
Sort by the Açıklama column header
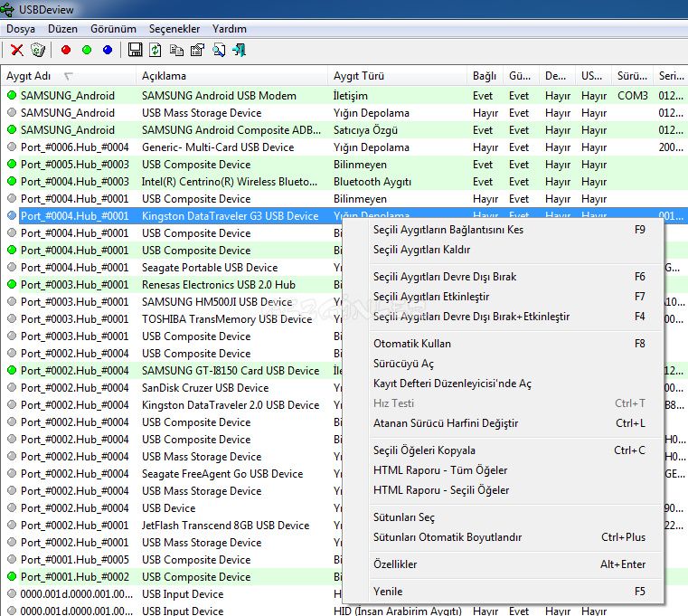click(231, 76)
